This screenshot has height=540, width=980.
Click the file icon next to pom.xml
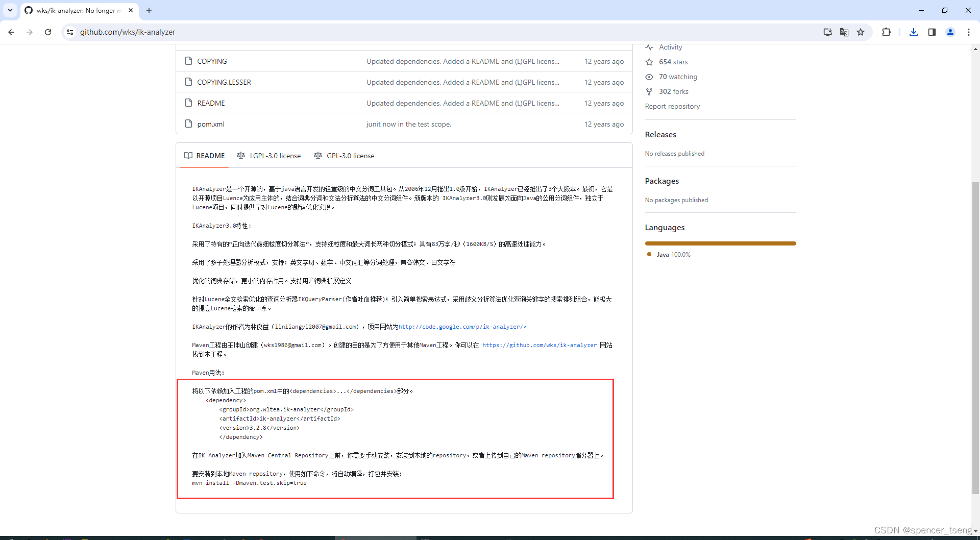188,124
